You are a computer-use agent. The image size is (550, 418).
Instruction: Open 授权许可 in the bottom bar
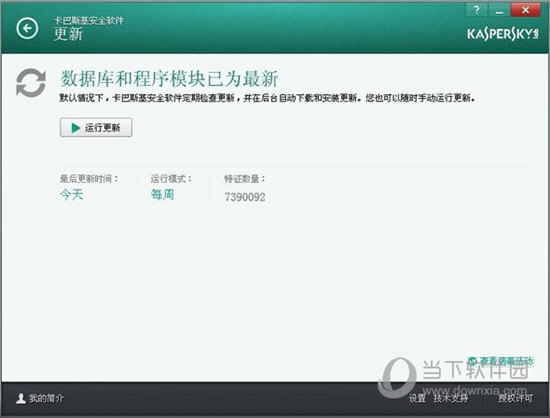(x=515, y=398)
